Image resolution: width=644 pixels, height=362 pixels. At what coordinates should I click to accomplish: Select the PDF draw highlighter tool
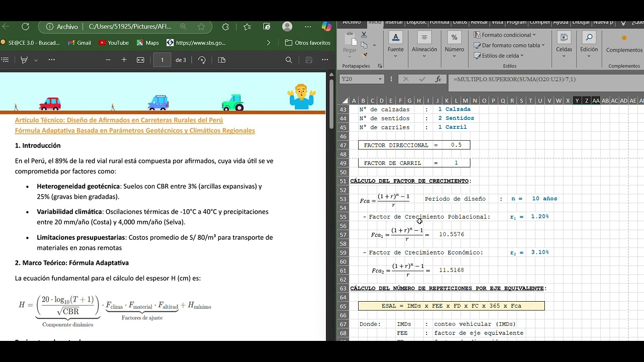point(24,60)
